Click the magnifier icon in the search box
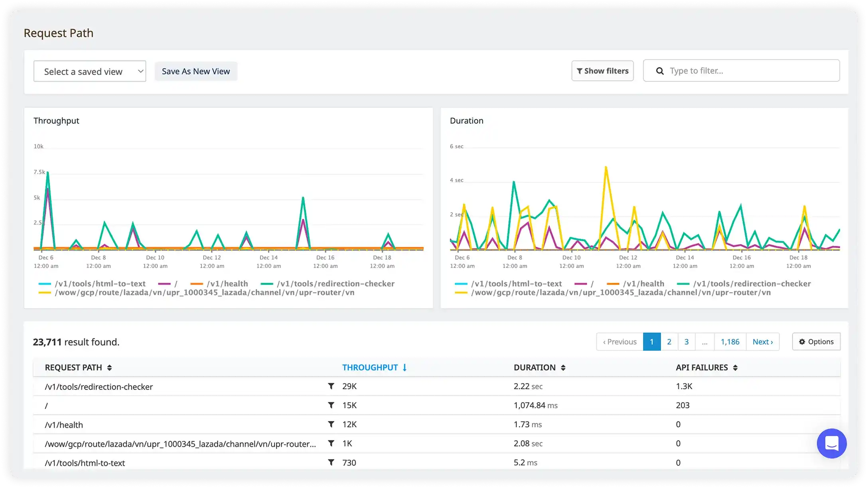Image resolution: width=868 pixels, height=488 pixels. (660, 71)
